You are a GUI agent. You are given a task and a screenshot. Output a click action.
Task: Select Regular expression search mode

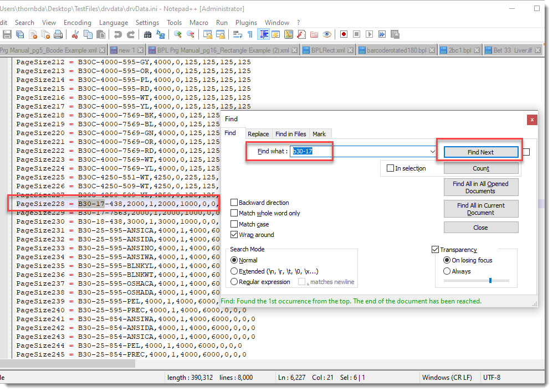point(234,282)
